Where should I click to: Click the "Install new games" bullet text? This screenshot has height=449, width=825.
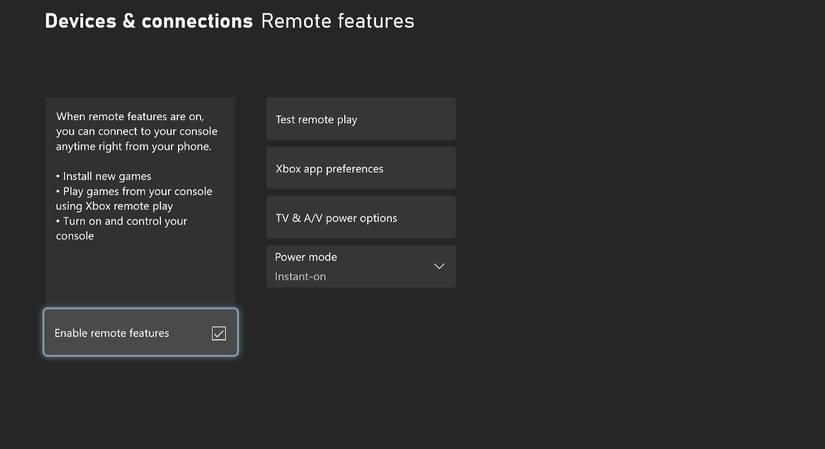104,176
